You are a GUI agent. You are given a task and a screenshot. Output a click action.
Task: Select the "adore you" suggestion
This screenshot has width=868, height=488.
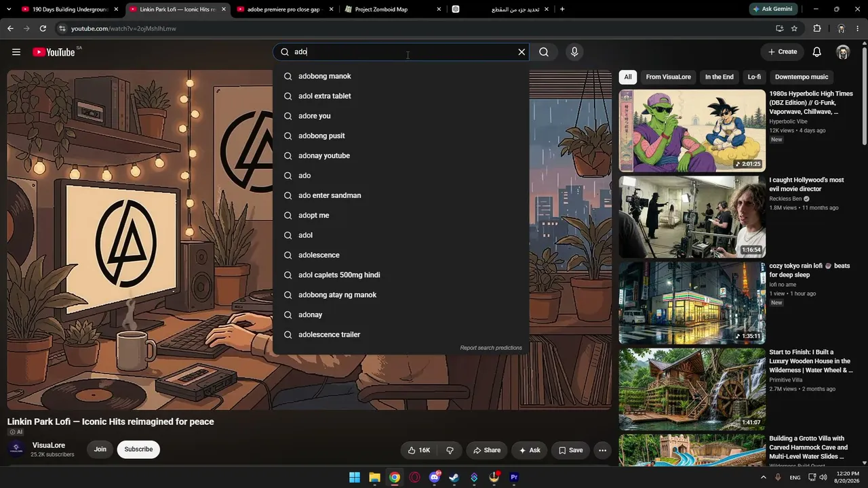point(401,116)
